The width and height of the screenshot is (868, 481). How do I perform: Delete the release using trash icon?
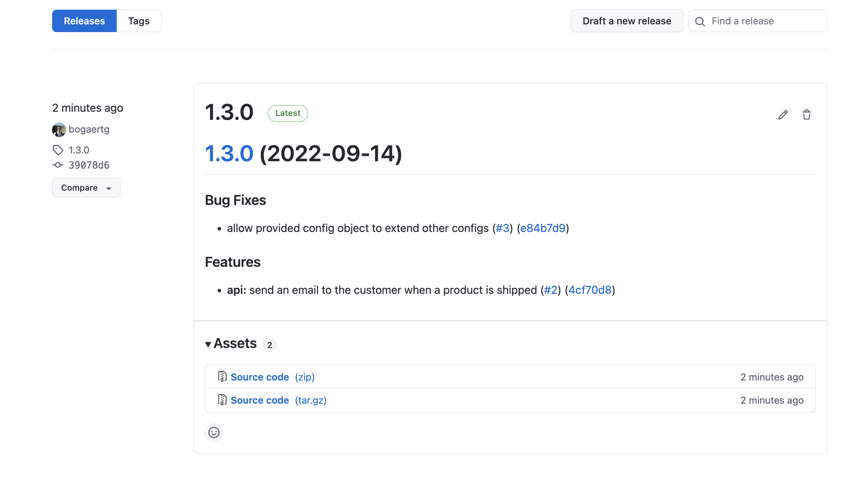tap(807, 115)
